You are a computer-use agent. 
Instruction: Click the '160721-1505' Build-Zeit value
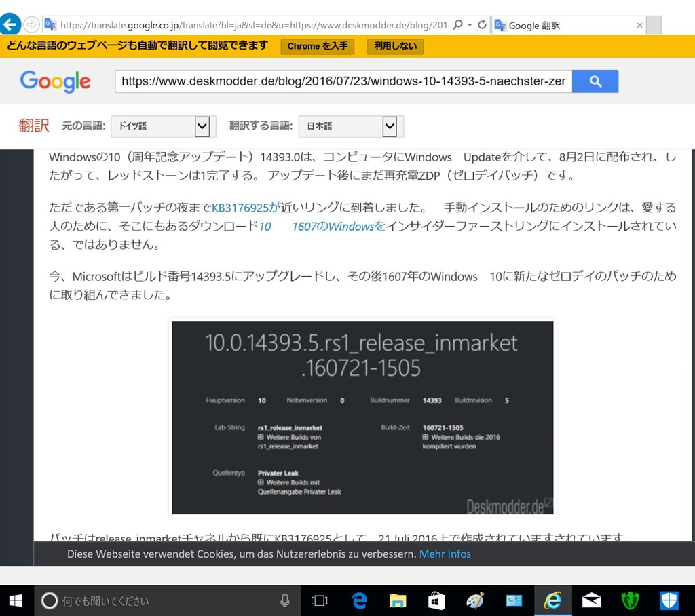point(443,427)
